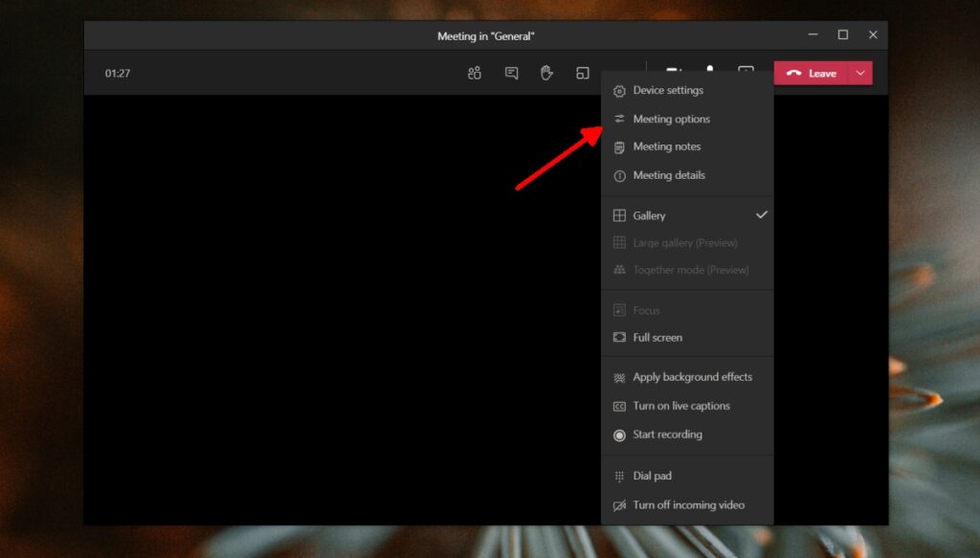Enable live captions

pyautogui.click(x=681, y=406)
